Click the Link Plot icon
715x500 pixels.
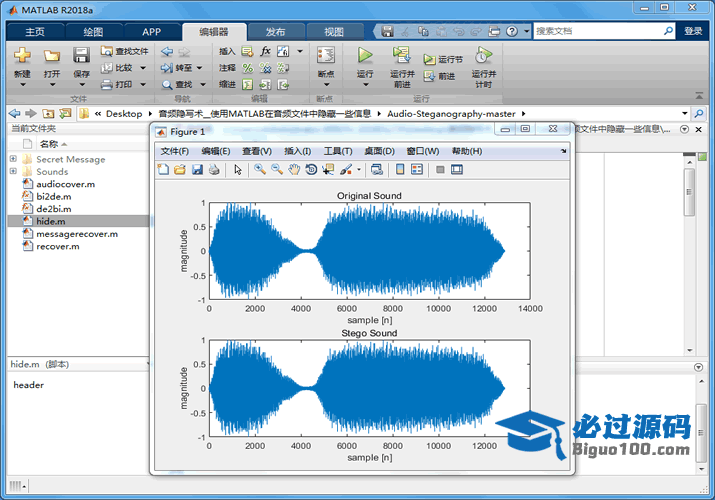point(377,170)
